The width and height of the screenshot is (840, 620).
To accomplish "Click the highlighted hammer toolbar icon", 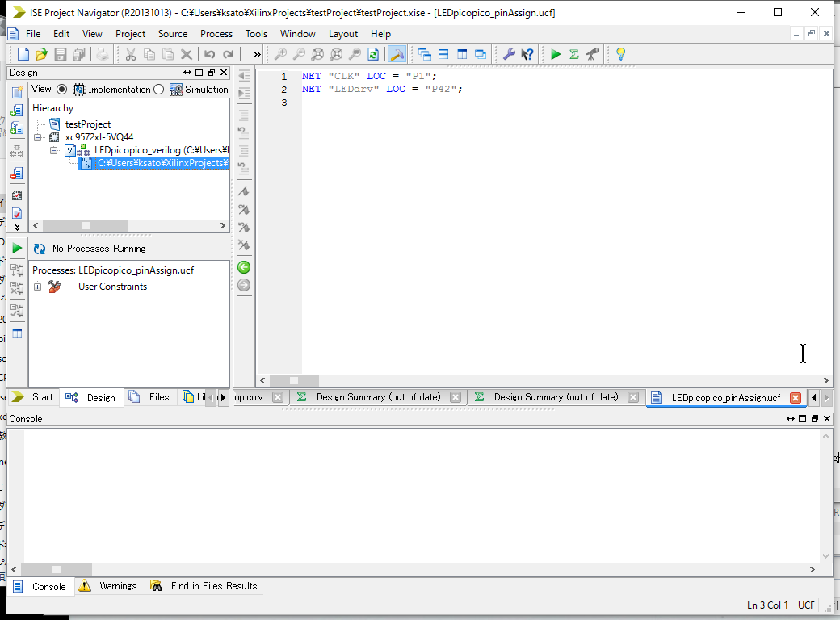I will click(397, 54).
